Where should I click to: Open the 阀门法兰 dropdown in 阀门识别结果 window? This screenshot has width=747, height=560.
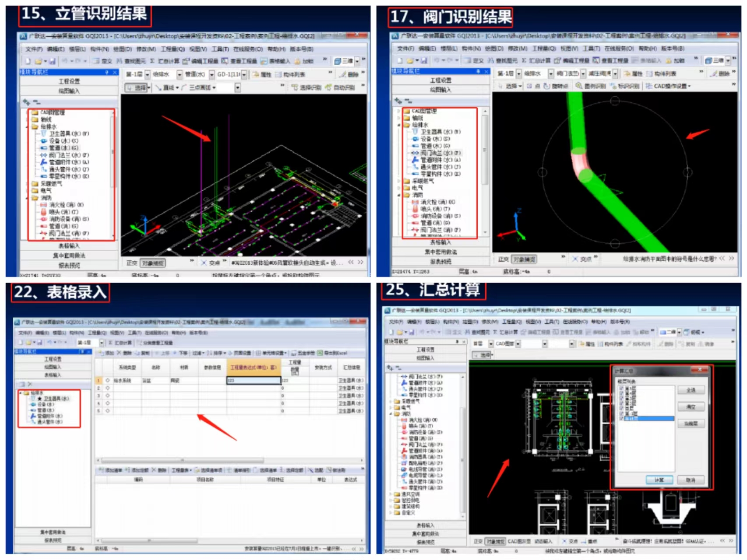583,73
